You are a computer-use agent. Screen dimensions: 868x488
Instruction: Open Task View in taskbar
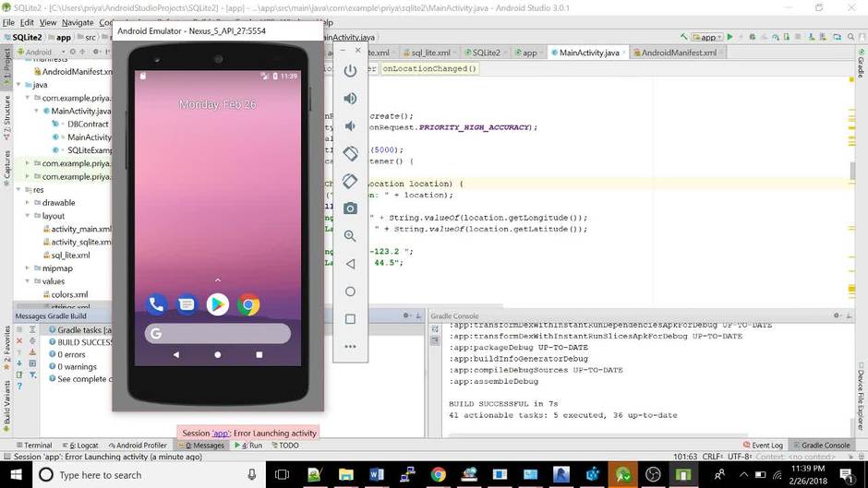point(283,475)
